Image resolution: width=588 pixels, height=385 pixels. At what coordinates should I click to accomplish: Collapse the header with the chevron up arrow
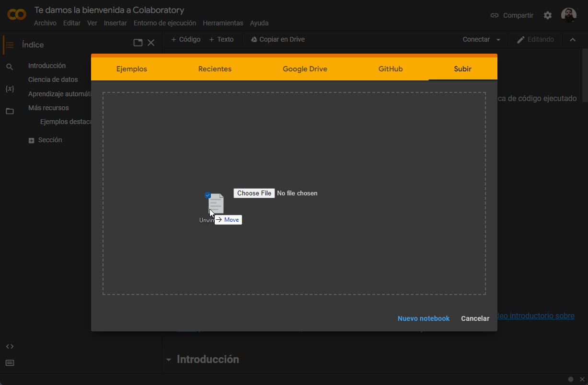pos(573,40)
